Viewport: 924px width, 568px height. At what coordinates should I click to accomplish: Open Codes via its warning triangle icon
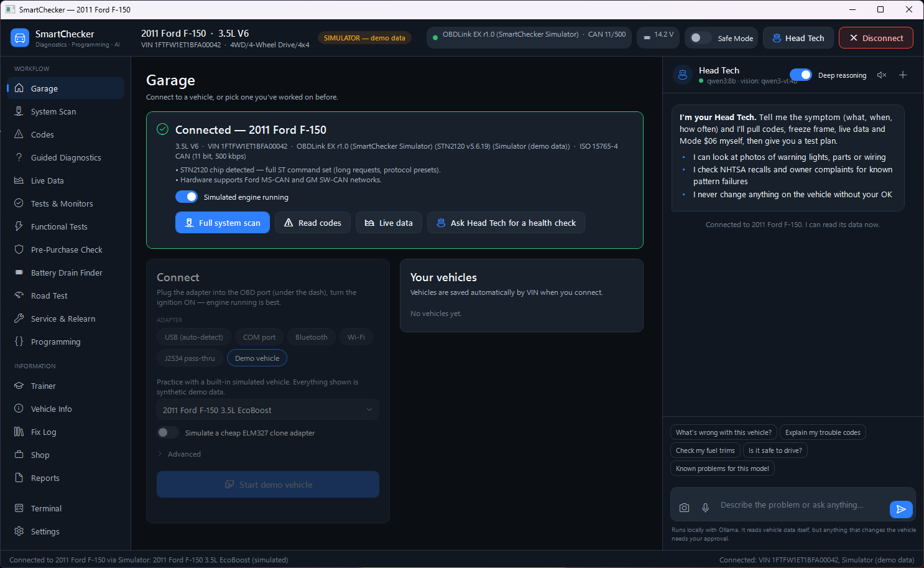pyautogui.click(x=19, y=134)
